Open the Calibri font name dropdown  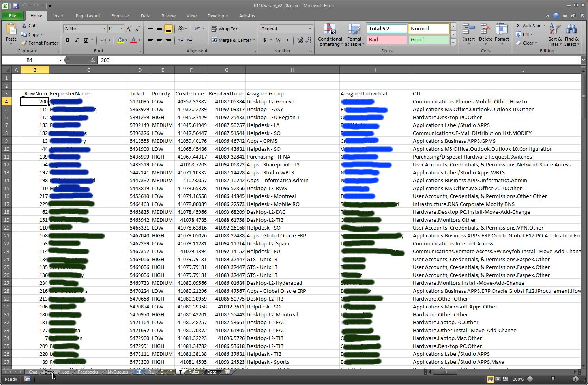pyautogui.click(x=104, y=29)
